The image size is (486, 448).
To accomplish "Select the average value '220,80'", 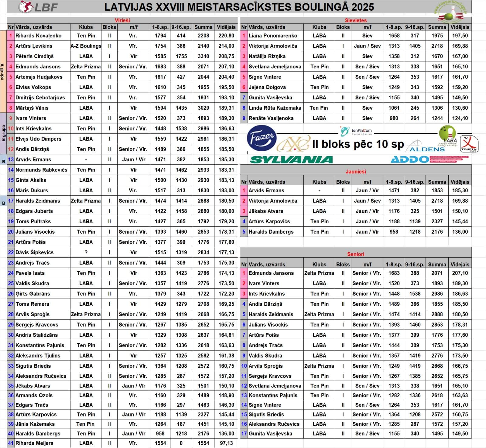I will point(226,36).
